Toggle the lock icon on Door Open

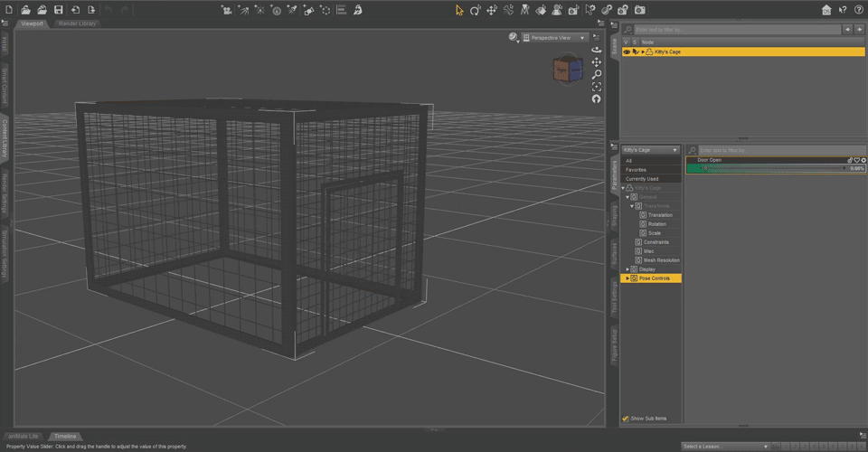click(850, 160)
